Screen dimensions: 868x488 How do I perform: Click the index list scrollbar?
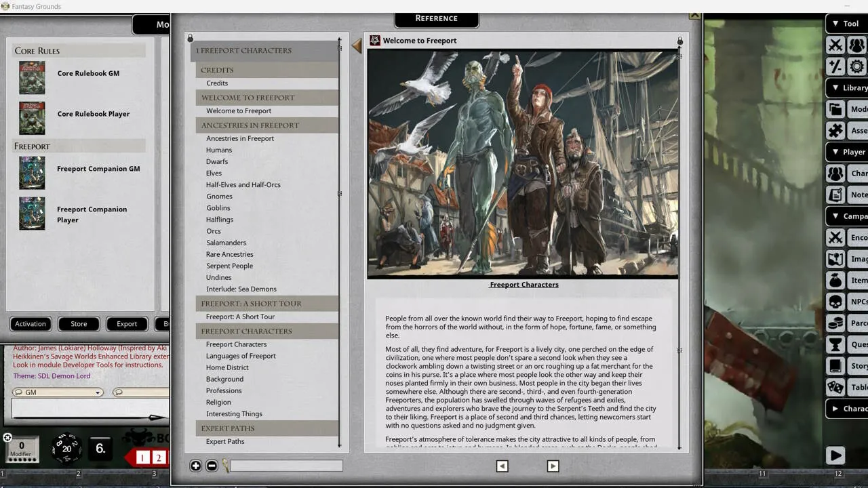click(340, 244)
